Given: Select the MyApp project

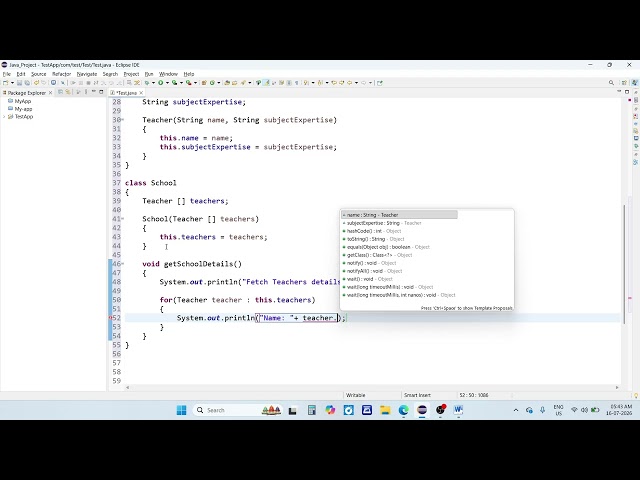Looking at the screenshot, I should point(22,101).
